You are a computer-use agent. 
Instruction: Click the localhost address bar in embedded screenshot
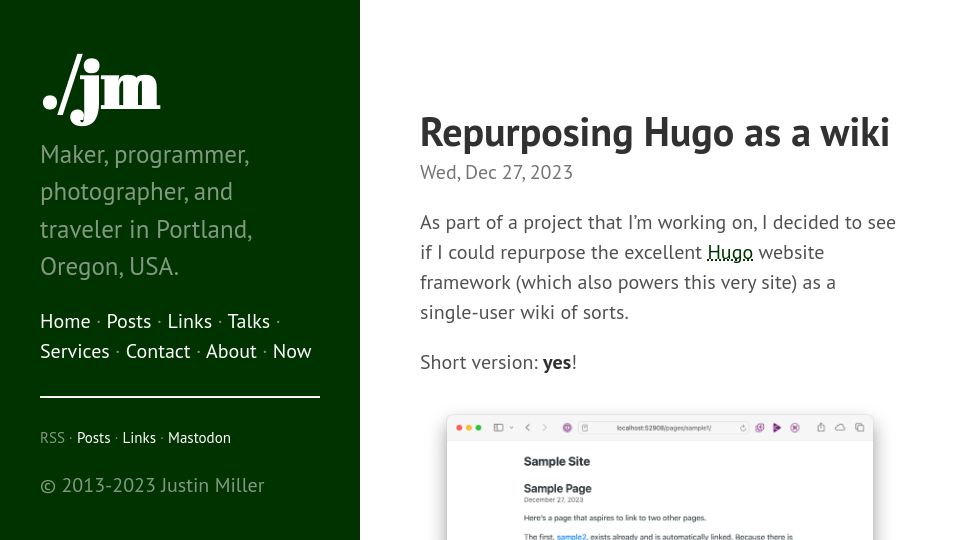(664, 428)
